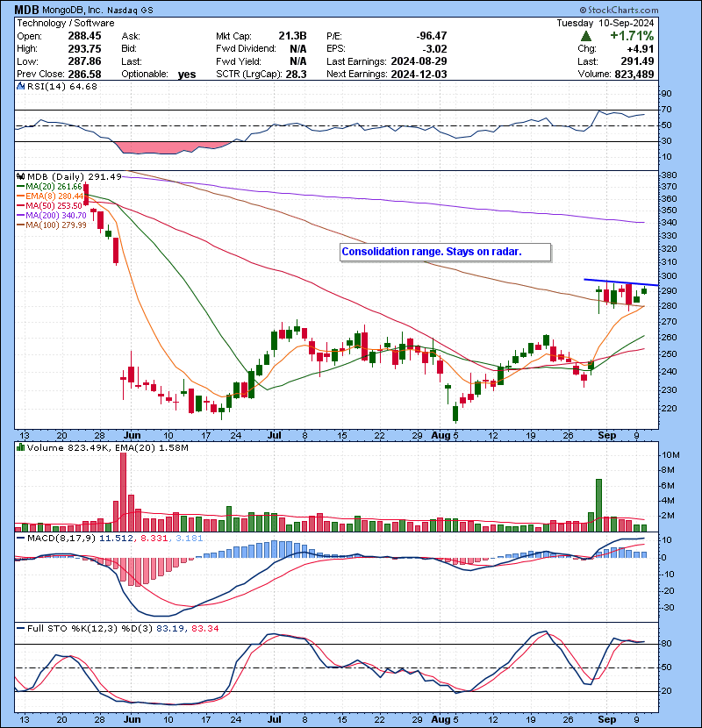Viewport: 702px width, 728px height.
Task: Click the Low value 287.86
Action: click(84, 61)
